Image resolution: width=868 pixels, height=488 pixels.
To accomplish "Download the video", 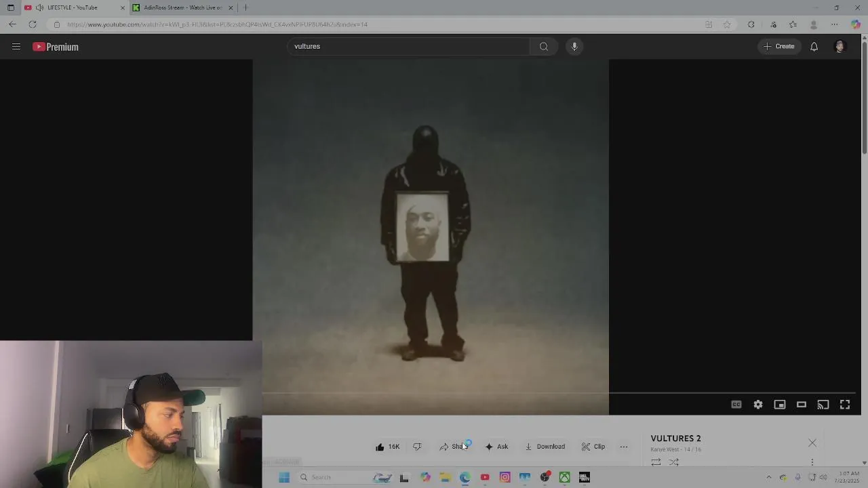I will 545,447.
